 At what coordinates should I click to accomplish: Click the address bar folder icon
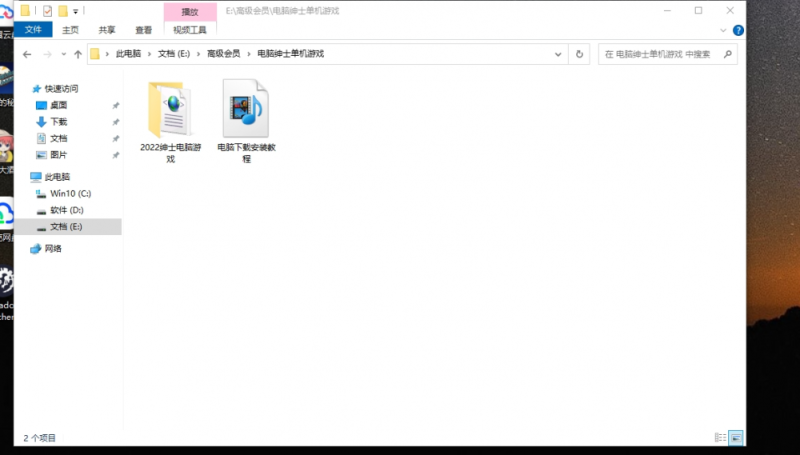click(x=95, y=54)
